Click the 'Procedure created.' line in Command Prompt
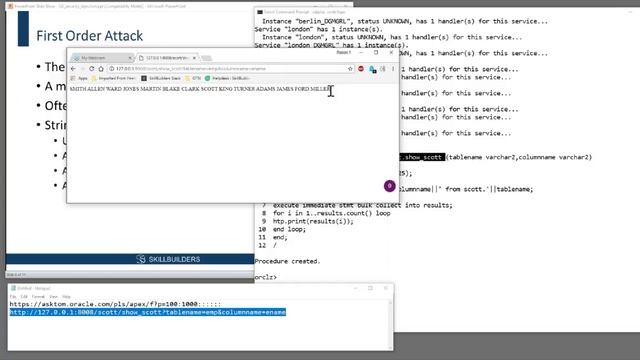This screenshot has width=640, height=360. [287, 261]
